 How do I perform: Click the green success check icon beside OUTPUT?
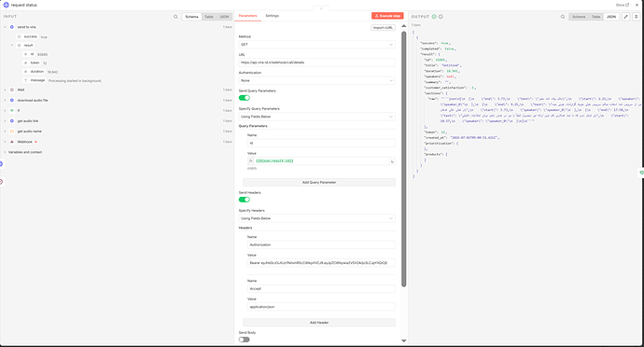pyautogui.click(x=434, y=17)
